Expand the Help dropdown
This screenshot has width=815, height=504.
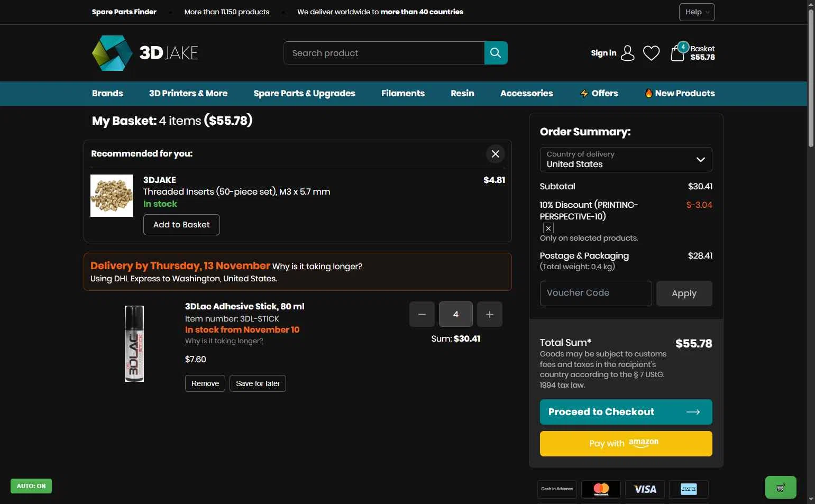[697, 12]
